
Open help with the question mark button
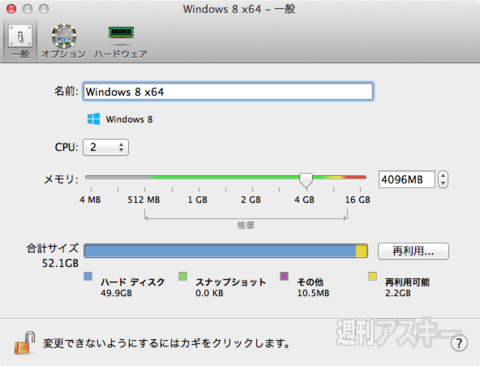[x=459, y=343]
